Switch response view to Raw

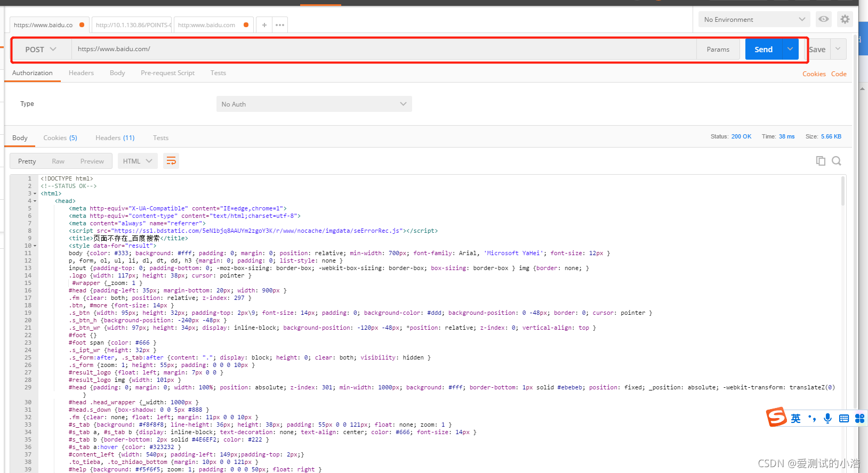click(x=58, y=161)
